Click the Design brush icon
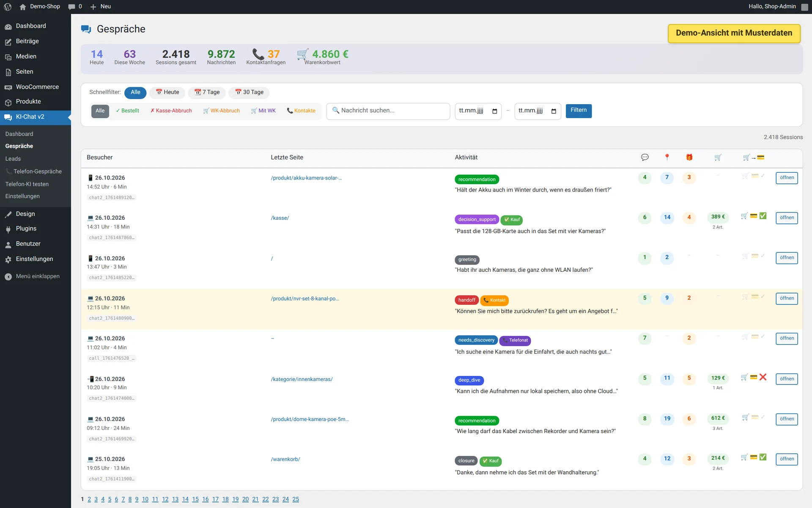The height and width of the screenshot is (508, 812). coord(8,215)
